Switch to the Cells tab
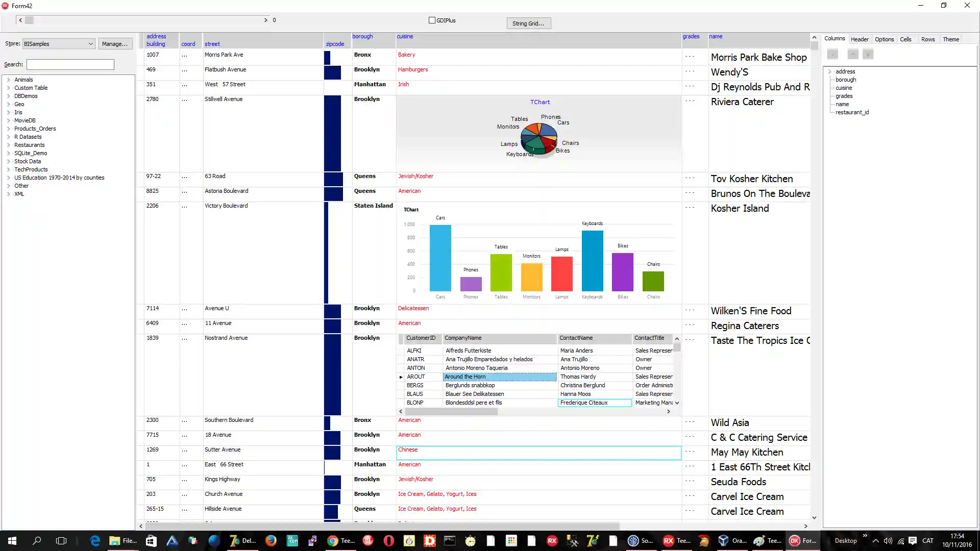 (905, 39)
